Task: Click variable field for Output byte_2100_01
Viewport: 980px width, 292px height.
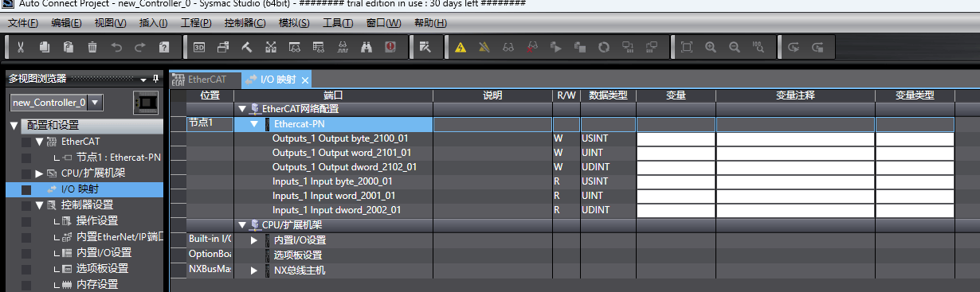Action: (676, 138)
